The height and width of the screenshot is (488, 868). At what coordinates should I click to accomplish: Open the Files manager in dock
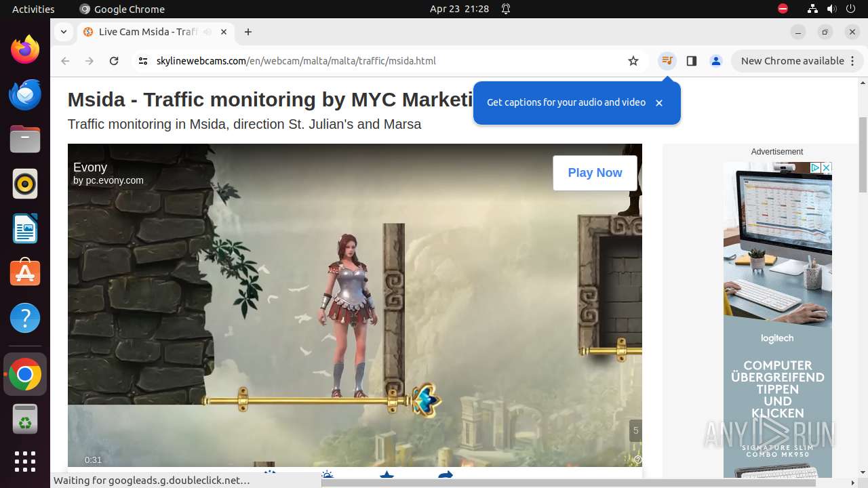pyautogui.click(x=25, y=139)
